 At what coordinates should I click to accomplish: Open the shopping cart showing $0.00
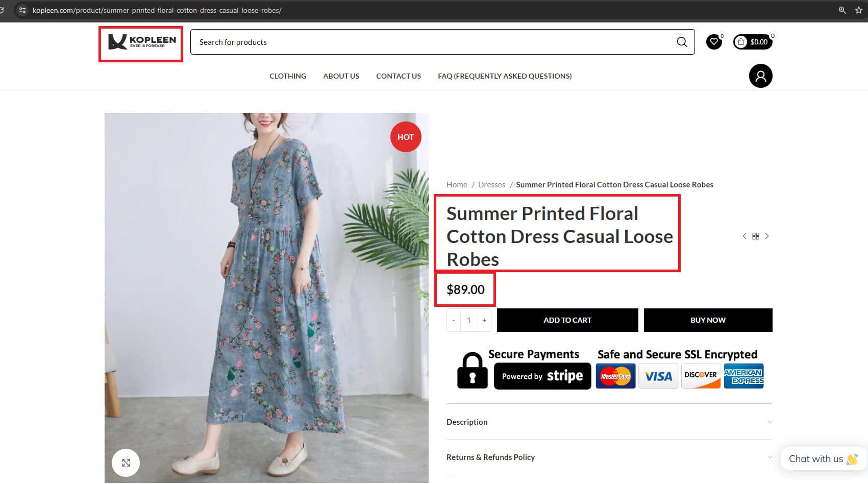(752, 42)
